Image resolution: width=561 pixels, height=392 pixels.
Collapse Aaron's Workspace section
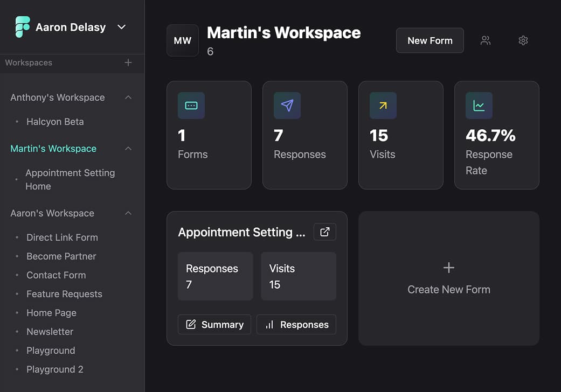tap(128, 213)
